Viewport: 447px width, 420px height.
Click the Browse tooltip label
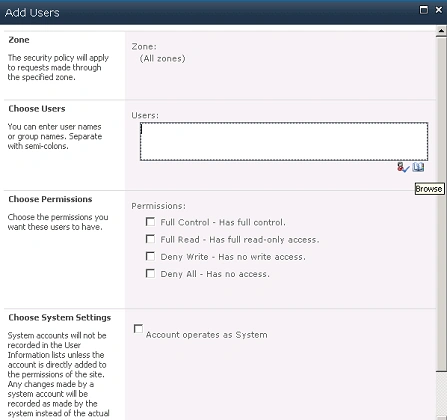coord(429,189)
